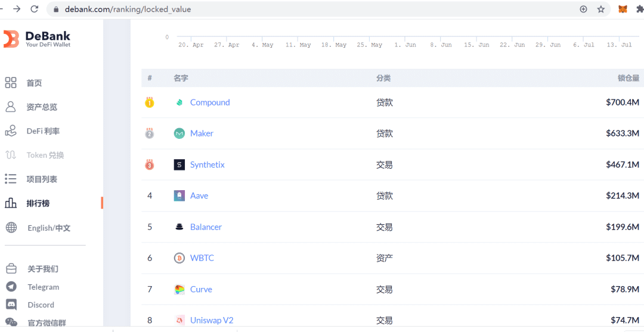
Task: Click the 项目列表 list icon
Action: 11,179
